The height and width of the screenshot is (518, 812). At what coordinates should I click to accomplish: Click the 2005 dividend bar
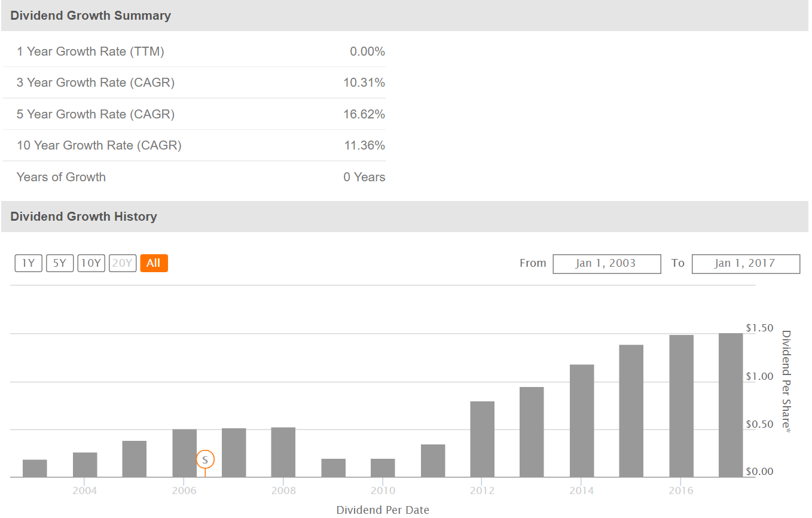click(135, 459)
